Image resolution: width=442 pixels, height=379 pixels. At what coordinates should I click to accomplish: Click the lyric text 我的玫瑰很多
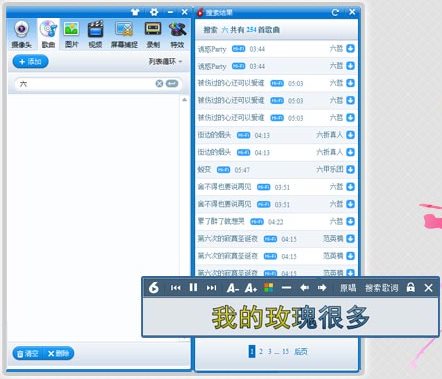coord(290,317)
